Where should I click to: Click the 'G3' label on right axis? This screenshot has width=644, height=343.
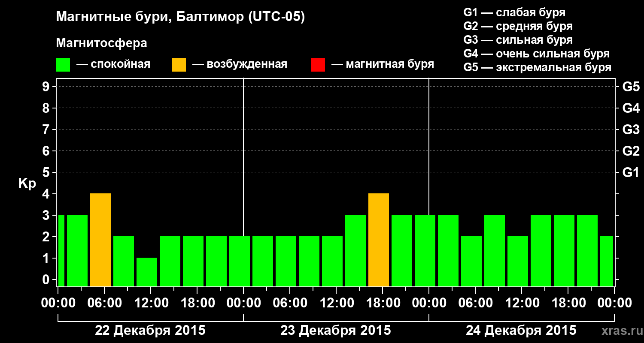point(631,129)
